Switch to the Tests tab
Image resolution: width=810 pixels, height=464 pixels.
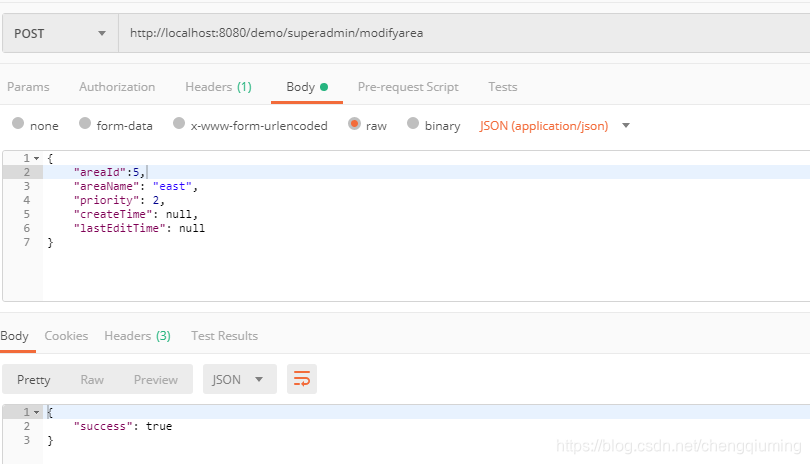(x=503, y=87)
